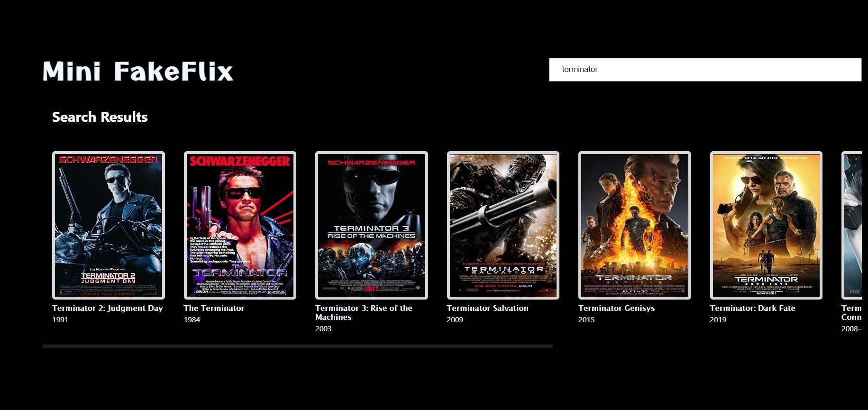The image size is (868, 410).
Task: Open The Terminator 1984 poster
Action: pos(240,225)
